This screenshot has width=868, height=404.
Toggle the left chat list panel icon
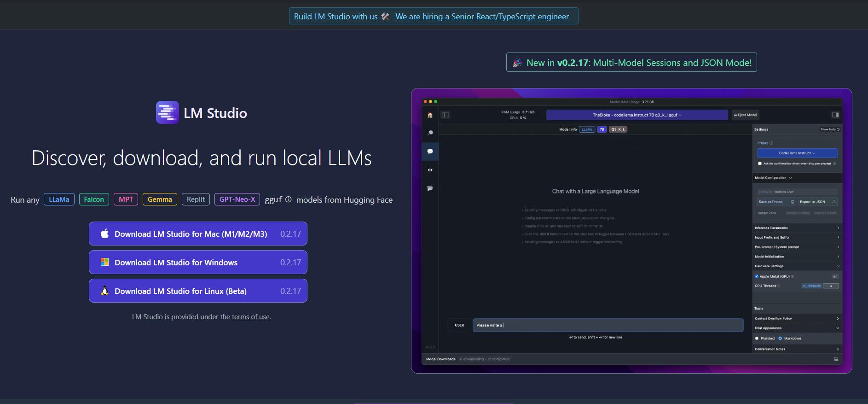[x=445, y=115]
